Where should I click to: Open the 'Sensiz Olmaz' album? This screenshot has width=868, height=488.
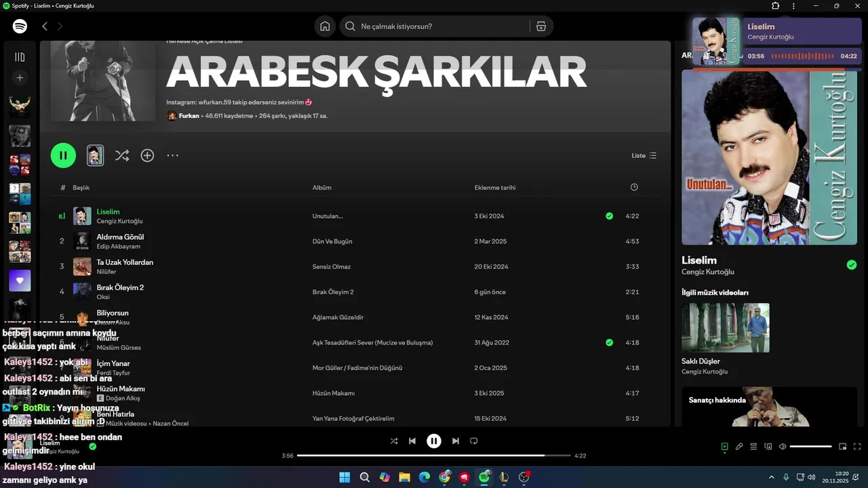coord(332,267)
